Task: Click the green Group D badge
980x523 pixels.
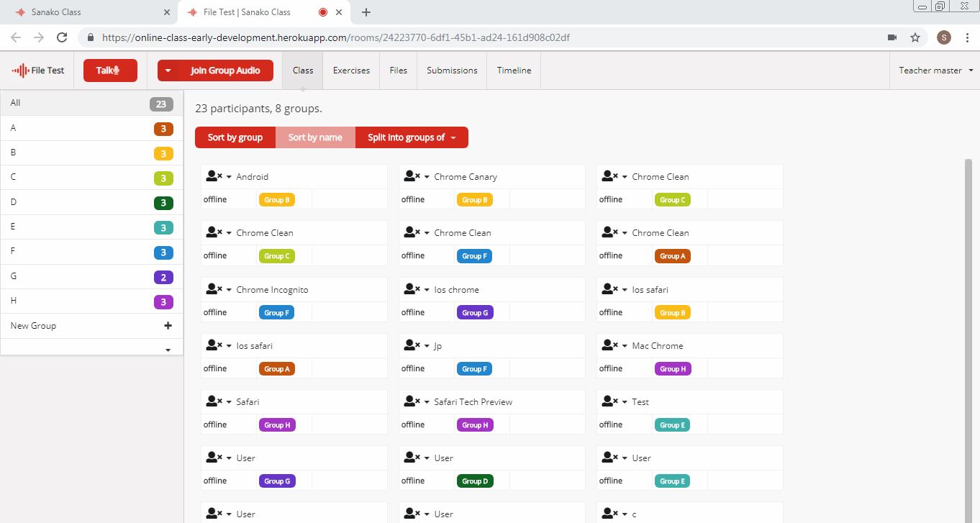Action: pyautogui.click(x=475, y=481)
